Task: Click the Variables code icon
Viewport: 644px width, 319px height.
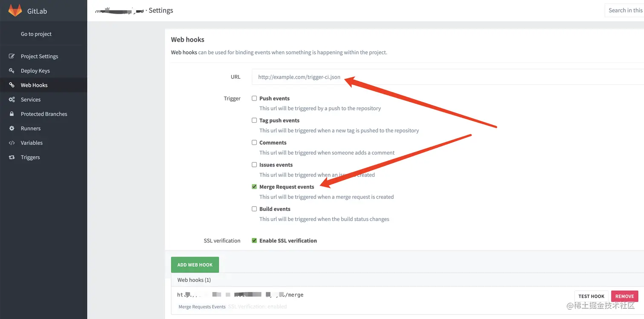Action: click(x=12, y=143)
